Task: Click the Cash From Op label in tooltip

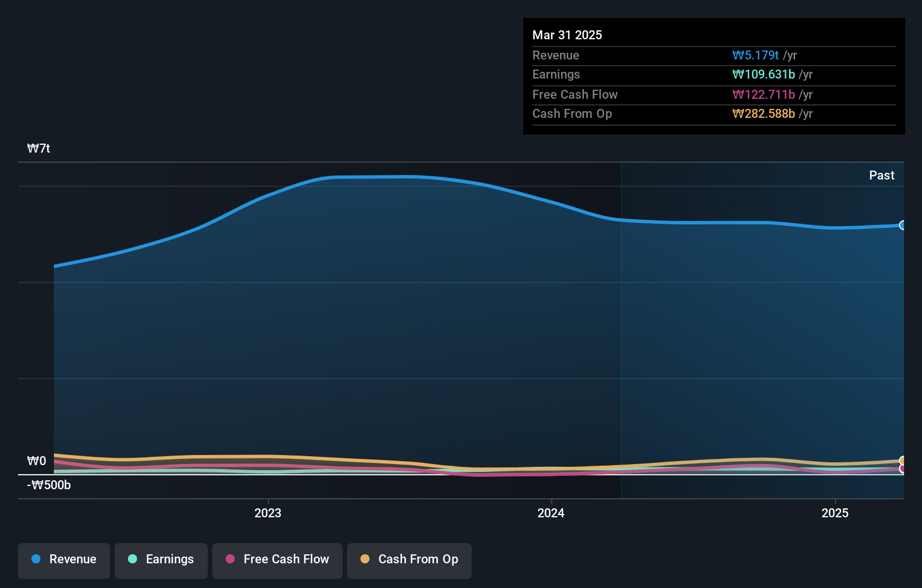Action: tap(572, 113)
